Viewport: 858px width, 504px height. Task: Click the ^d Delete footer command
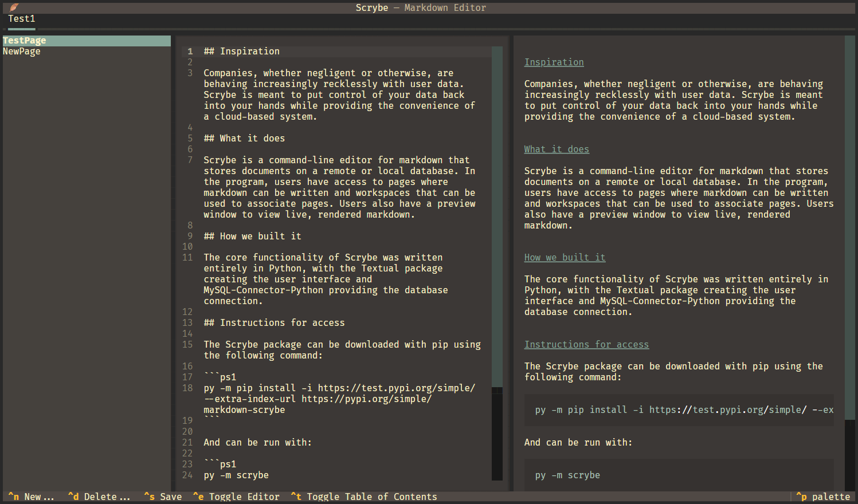pyautogui.click(x=99, y=497)
